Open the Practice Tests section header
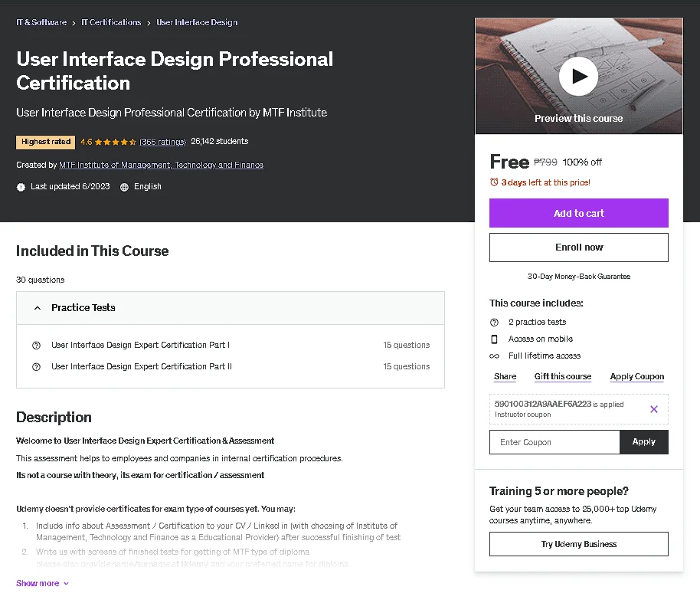Viewport: 700px width, 613px height. click(x=231, y=308)
